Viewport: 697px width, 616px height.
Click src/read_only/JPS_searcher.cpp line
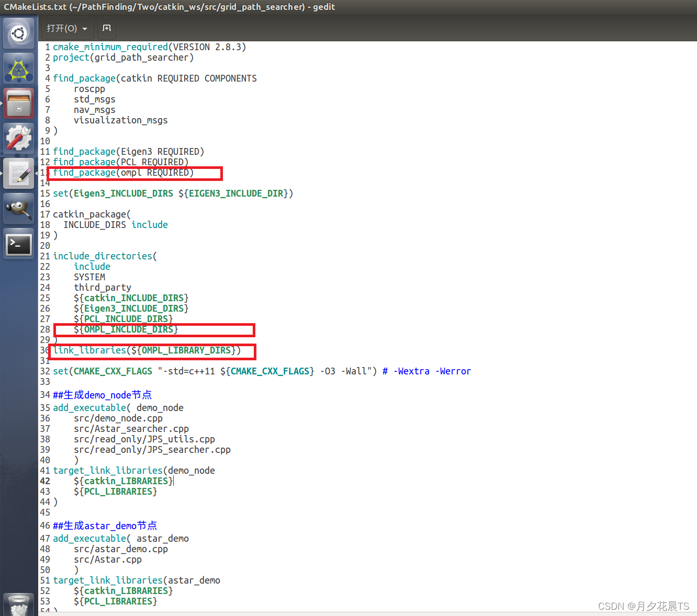[152, 450]
